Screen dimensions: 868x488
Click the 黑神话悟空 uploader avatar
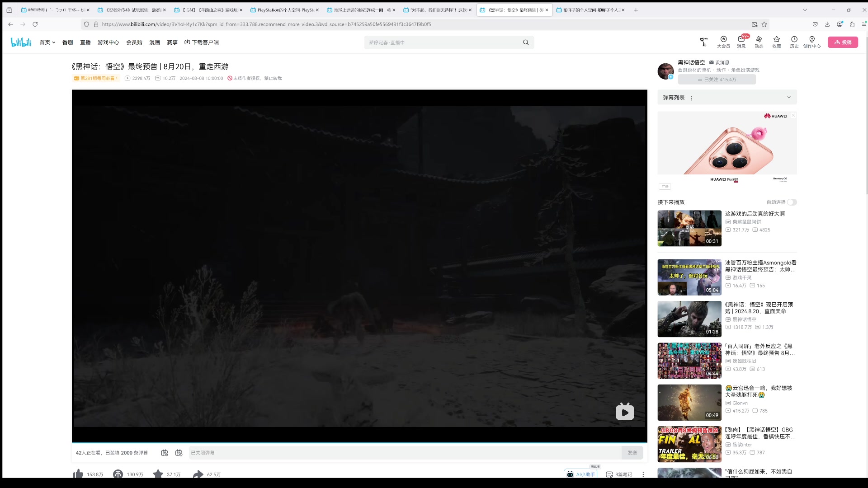click(665, 71)
